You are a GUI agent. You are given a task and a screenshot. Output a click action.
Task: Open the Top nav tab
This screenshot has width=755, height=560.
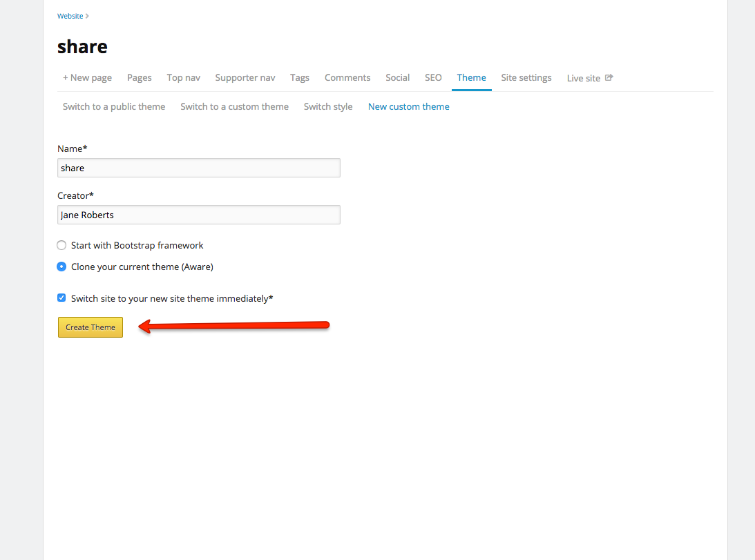point(184,77)
